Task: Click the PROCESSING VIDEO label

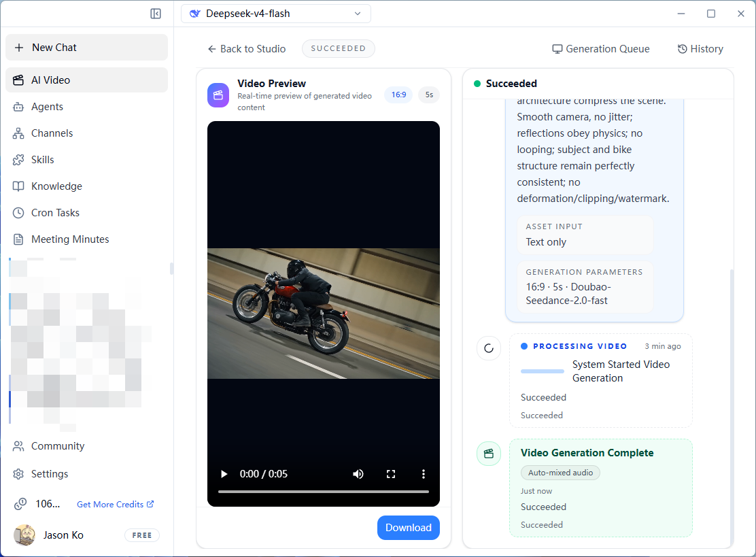Action: [580, 346]
